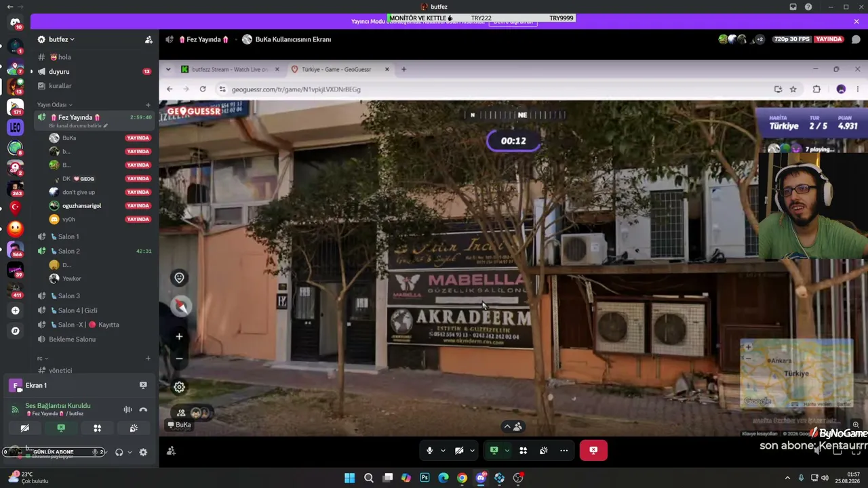Stop the stream with red button
The width and height of the screenshot is (868, 488).
(593, 450)
